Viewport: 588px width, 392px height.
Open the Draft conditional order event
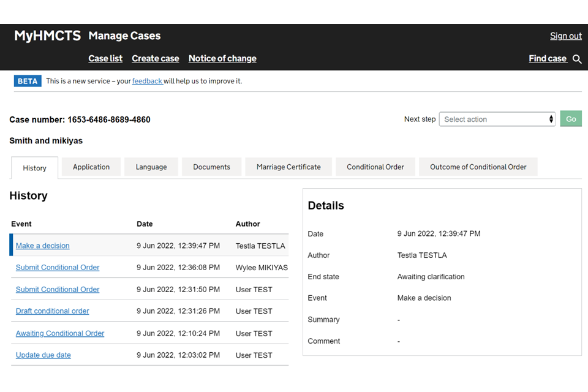click(53, 311)
